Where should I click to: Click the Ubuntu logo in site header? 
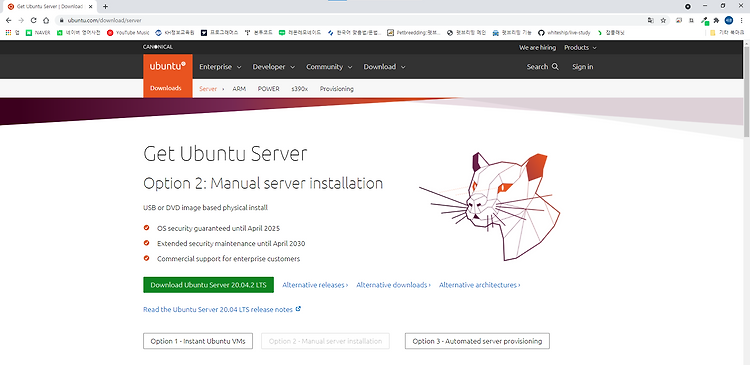(168, 66)
